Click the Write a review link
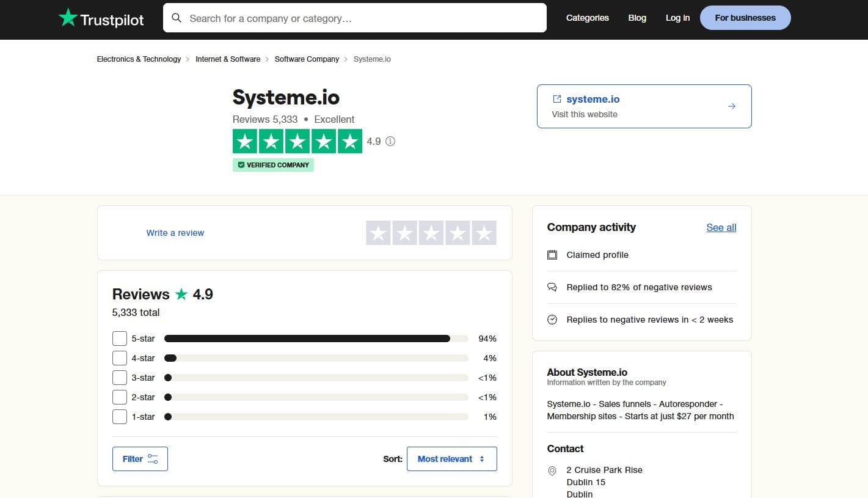The width and height of the screenshot is (868, 498). tap(175, 233)
